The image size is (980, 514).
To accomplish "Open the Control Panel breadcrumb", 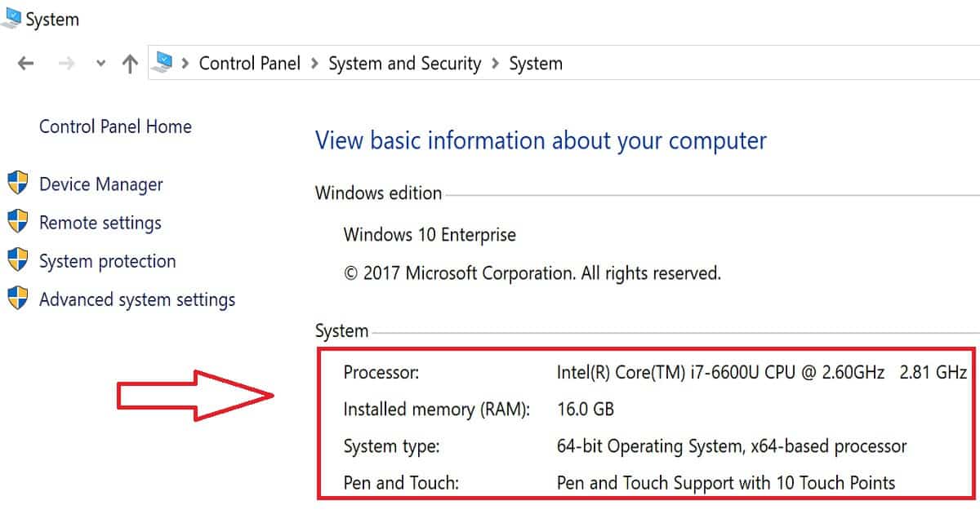I will click(x=250, y=64).
